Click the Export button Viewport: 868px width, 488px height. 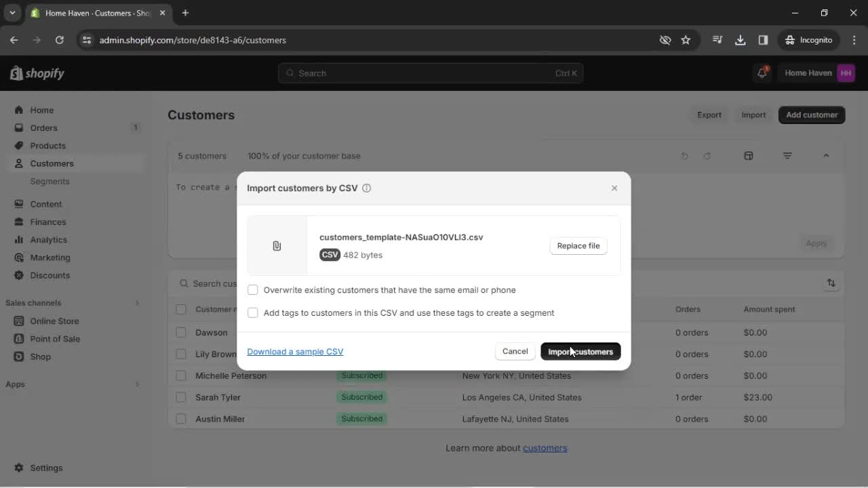(709, 115)
